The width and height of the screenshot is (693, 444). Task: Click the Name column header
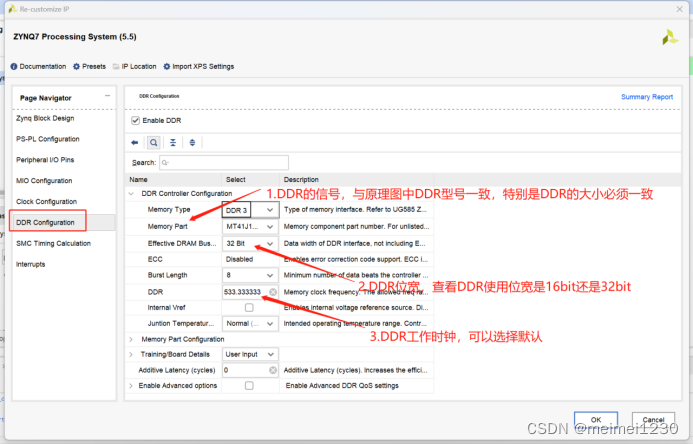(138, 179)
